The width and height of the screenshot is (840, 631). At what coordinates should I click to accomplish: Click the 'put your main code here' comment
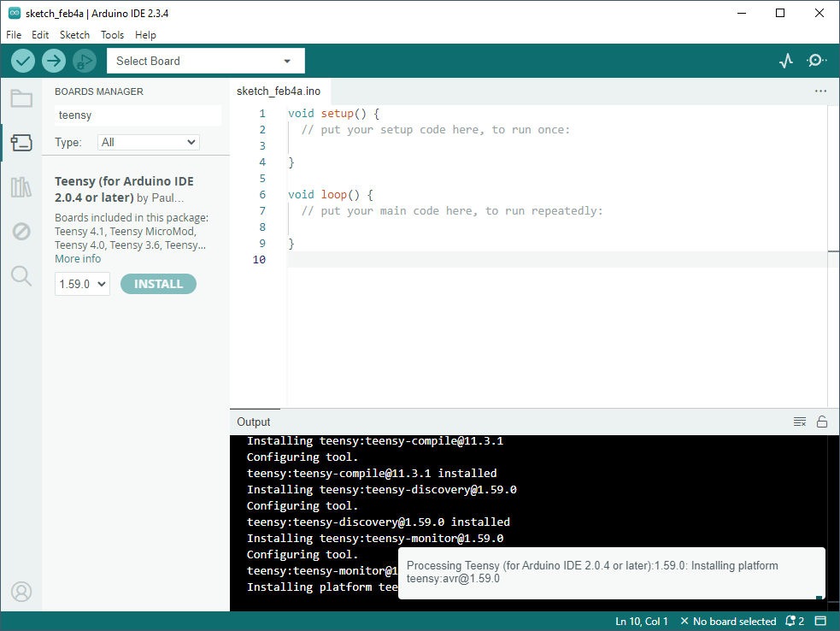[452, 210]
